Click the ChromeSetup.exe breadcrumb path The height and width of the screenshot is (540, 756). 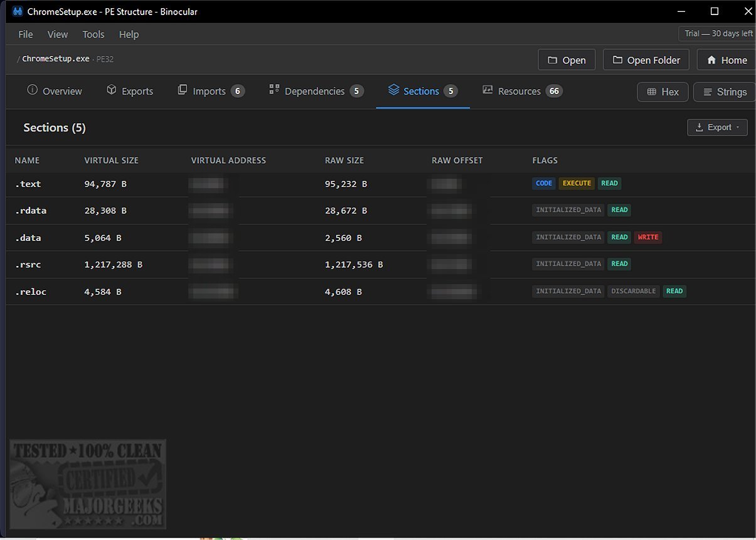pyautogui.click(x=56, y=59)
